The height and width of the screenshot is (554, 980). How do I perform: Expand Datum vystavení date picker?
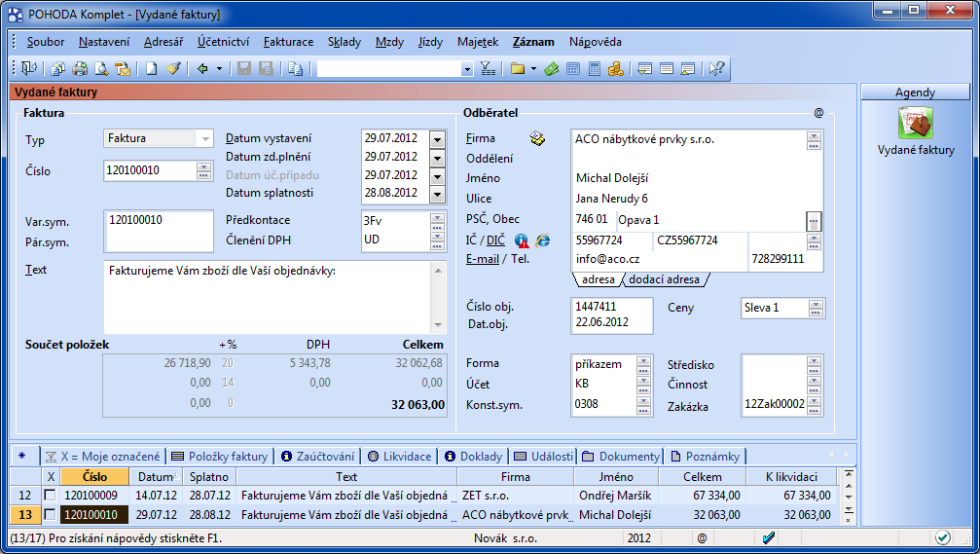(438, 139)
